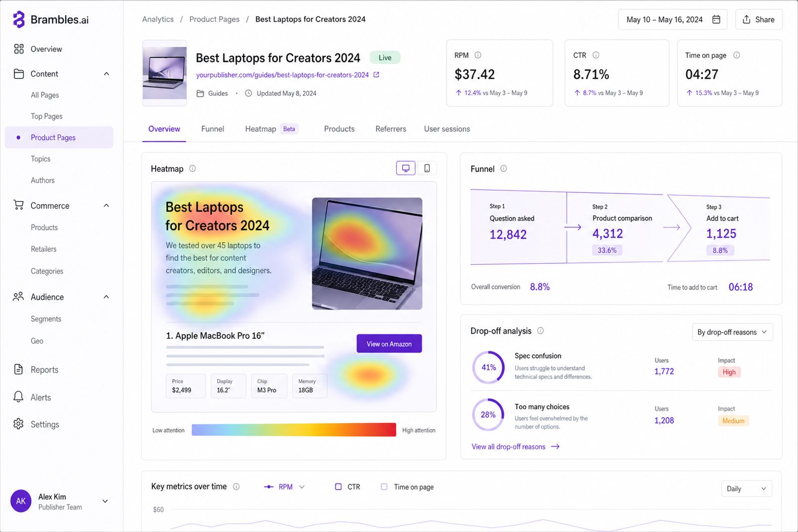Enable the CTR checkbox in key metrics
This screenshot has width=798, height=532.
(x=338, y=487)
